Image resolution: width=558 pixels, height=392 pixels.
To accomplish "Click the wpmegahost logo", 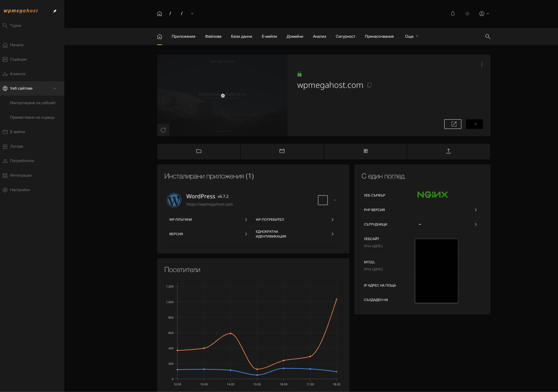I will click(x=21, y=11).
